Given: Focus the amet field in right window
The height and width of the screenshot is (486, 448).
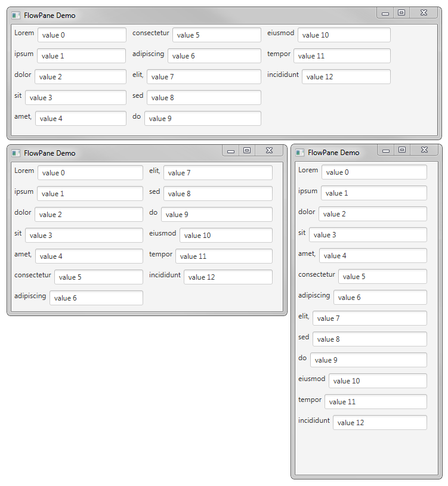Looking at the screenshot, I should tap(373, 255).
